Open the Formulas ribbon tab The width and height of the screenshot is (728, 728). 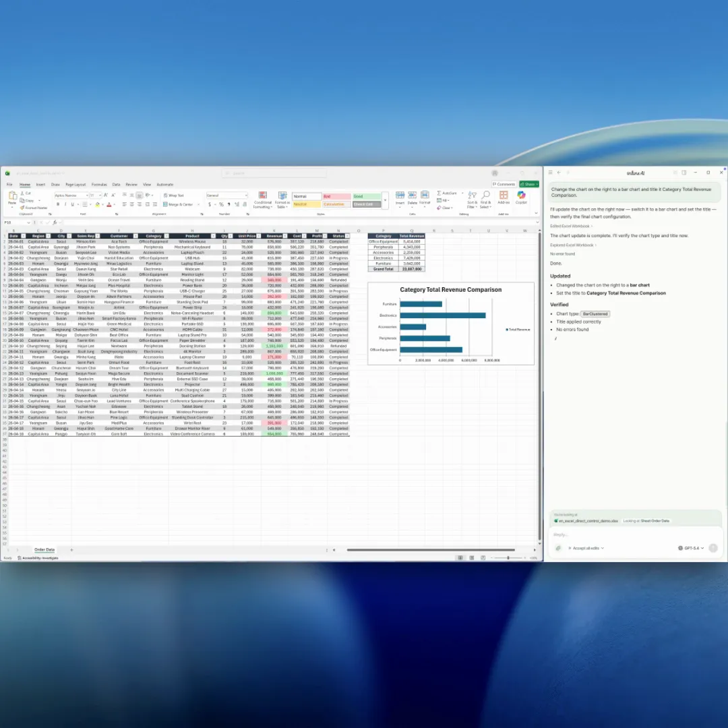click(99, 184)
